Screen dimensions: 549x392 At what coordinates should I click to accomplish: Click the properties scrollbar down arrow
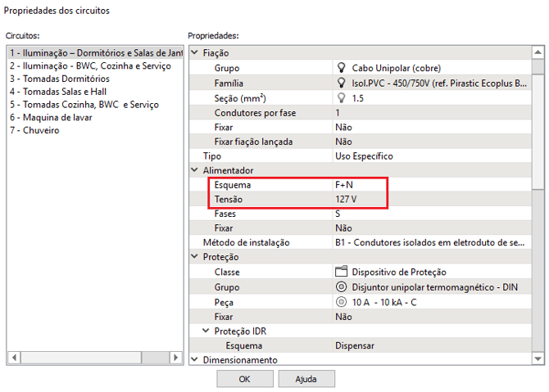point(538,358)
